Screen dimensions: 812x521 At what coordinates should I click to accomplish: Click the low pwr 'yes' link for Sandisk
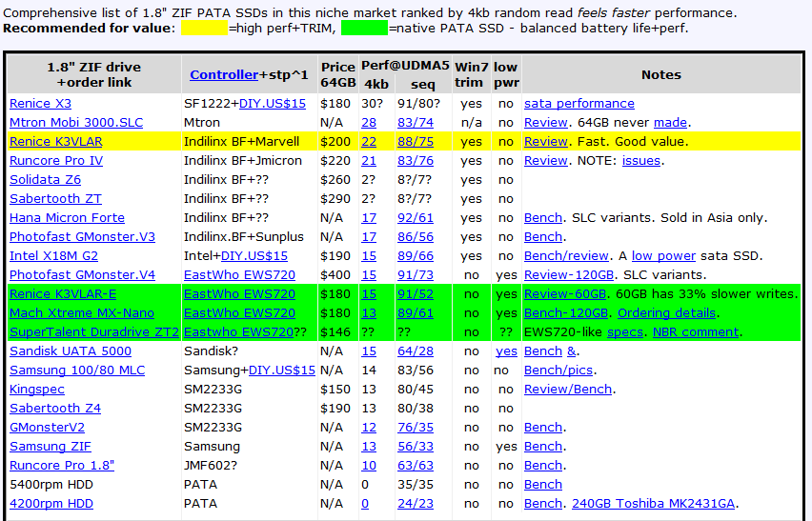click(506, 351)
